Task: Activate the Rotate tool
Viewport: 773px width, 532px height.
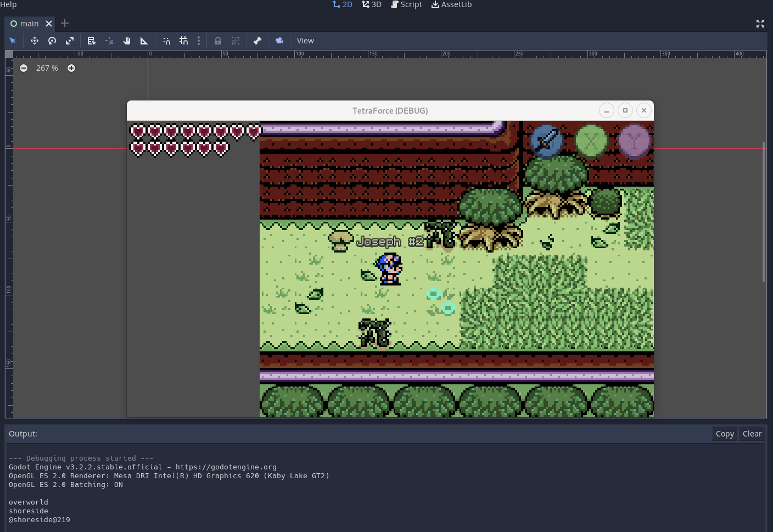Action: 52,40
